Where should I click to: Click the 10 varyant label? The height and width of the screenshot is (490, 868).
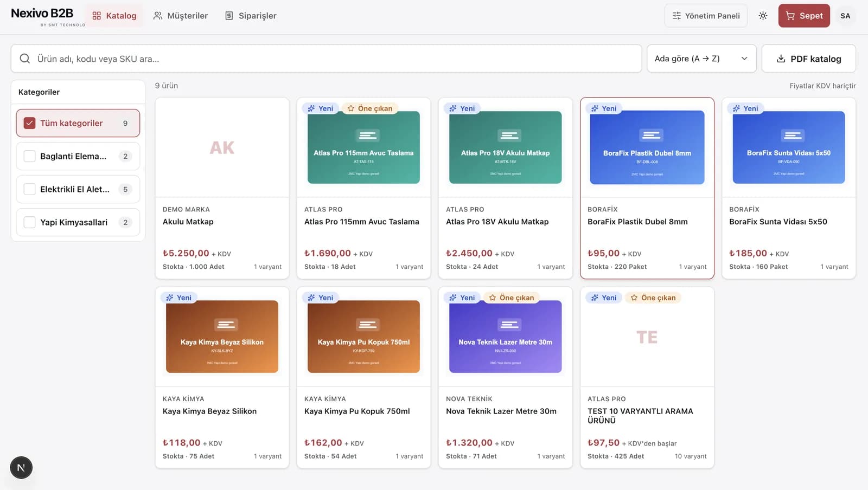coord(691,456)
